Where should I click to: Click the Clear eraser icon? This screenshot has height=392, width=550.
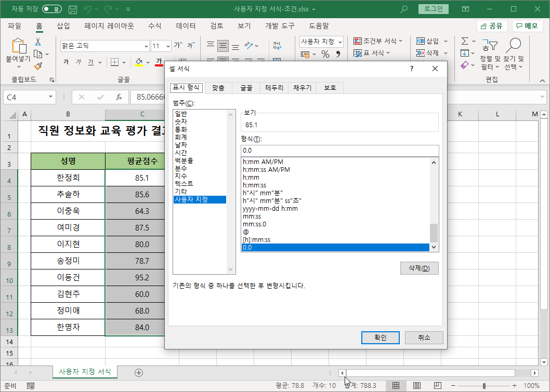[x=465, y=65]
